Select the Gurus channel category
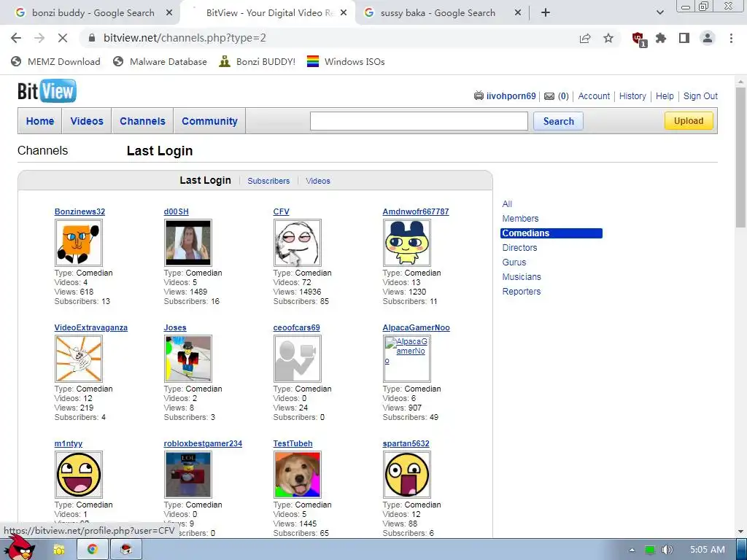Screen dimensions: 747x560 (x=514, y=262)
